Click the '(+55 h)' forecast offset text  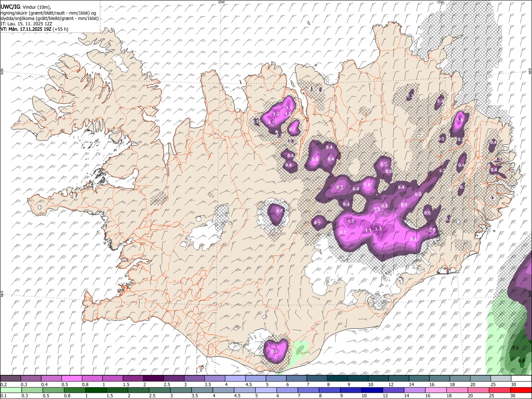61,29
